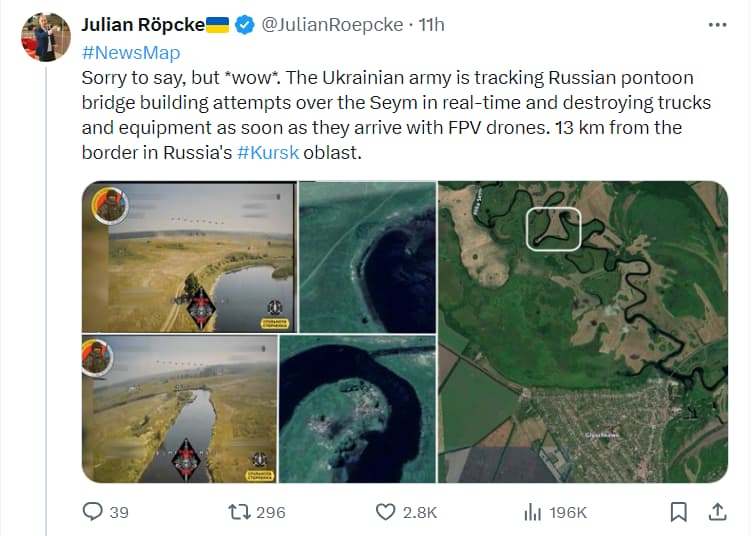
Task: Click the blue verified checkmark badge
Action: [x=245, y=25]
